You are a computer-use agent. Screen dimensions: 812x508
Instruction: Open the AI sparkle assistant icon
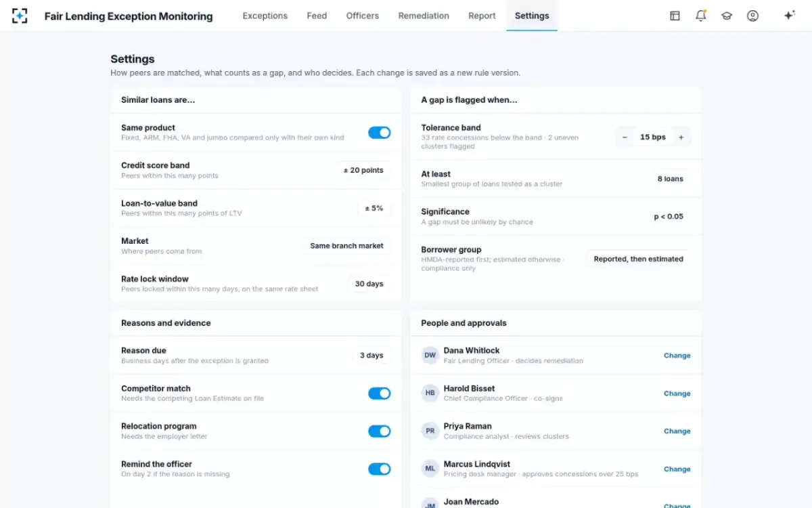[x=789, y=16]
